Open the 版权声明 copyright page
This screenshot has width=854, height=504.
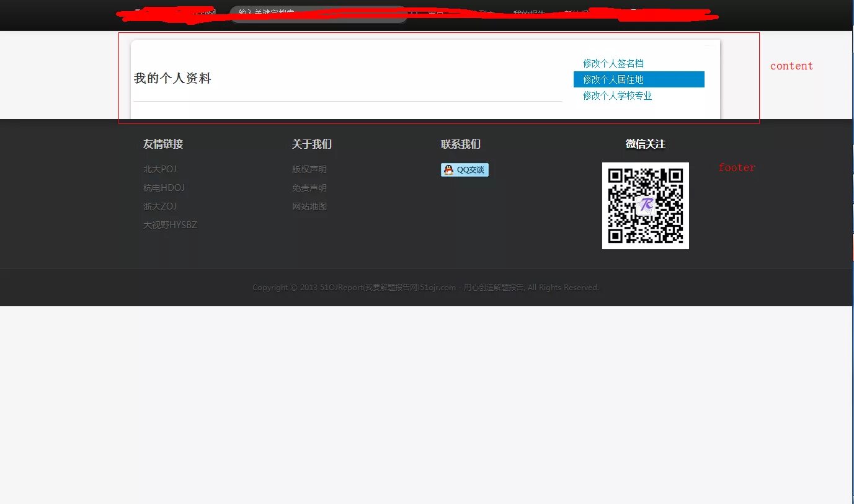pyautogui.click(x=309, y=169)
